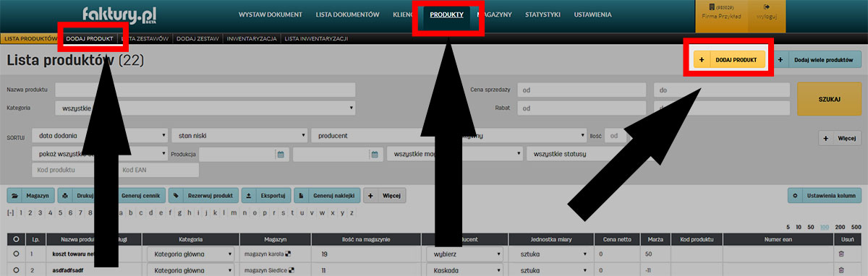
Task: Click Ustawienia kolumn button
Action: click(x=824, y=196)
